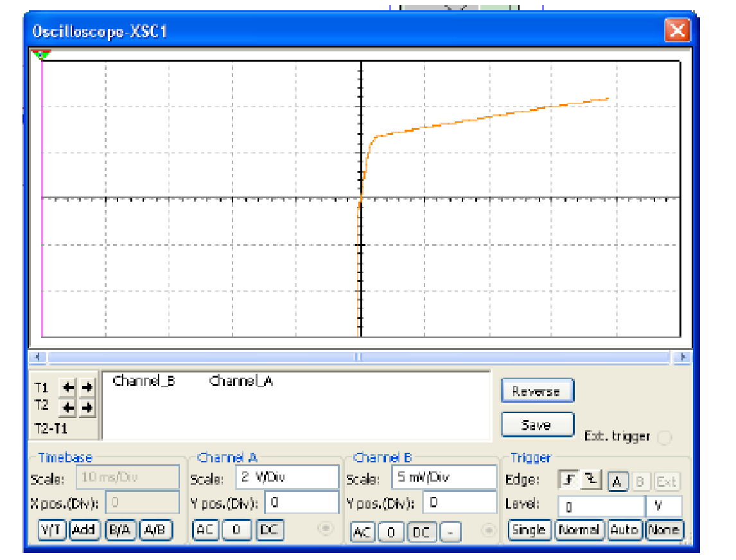Switch display mode to B/A

(x=121, y=530)
